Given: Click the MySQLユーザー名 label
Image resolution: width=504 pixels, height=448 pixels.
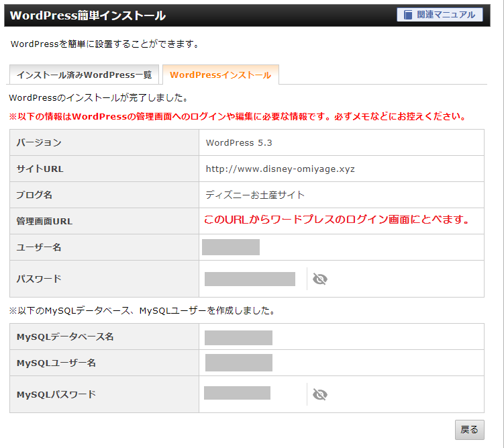Looking at the screenshot, I should pyautogui.click(x=56, y=363).
